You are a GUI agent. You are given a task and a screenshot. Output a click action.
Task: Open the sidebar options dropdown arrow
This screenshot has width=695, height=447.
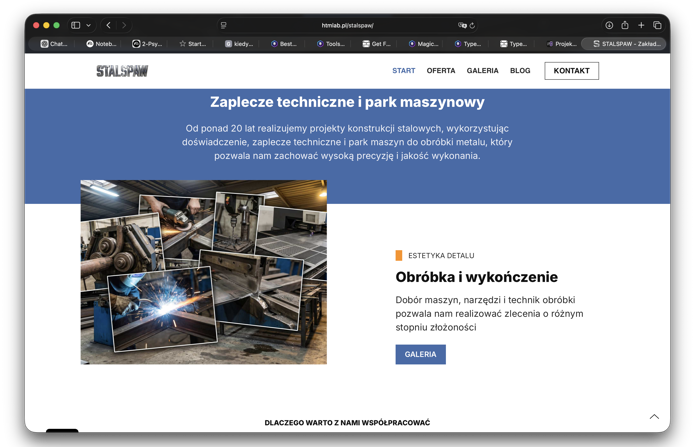pos(88,25)
